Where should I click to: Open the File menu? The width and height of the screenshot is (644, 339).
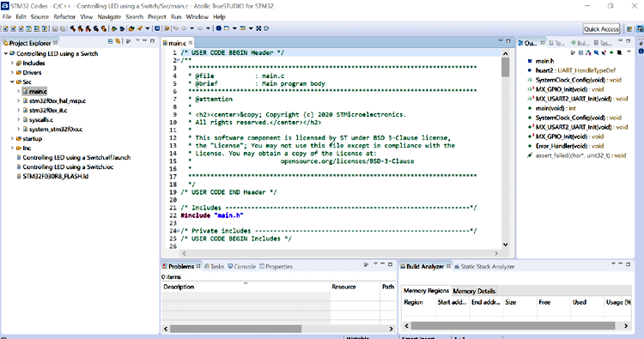coord(7,17)
